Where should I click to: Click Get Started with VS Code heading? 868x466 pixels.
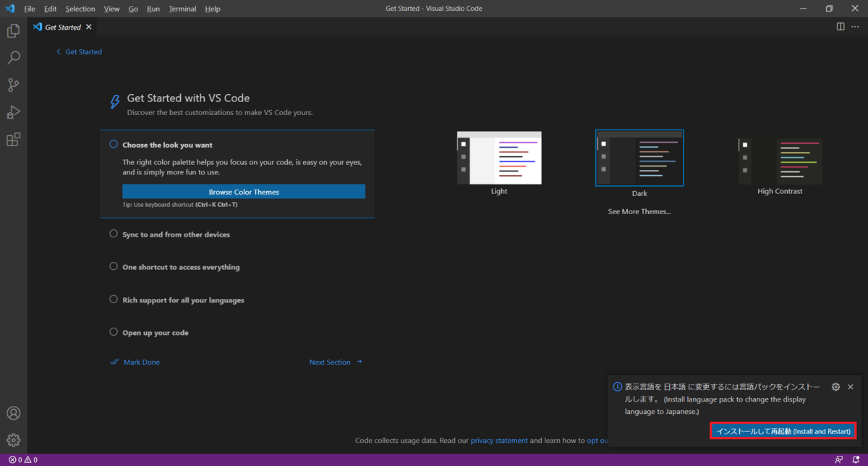tap(188, 98)
